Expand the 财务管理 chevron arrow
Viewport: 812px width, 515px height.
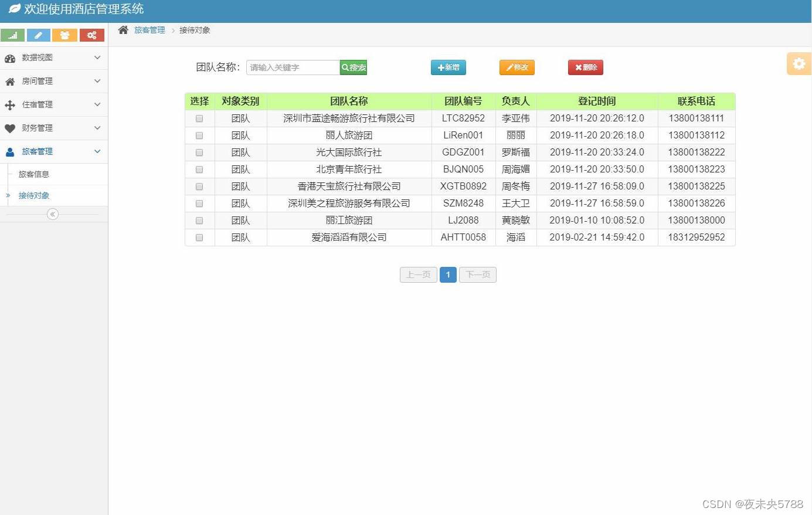(97, 128)
